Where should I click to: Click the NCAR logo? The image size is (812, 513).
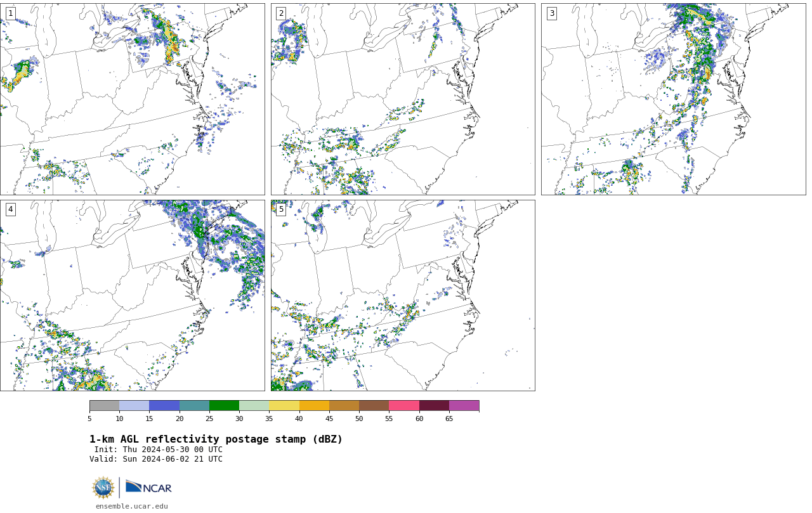[x=148, y=487]
